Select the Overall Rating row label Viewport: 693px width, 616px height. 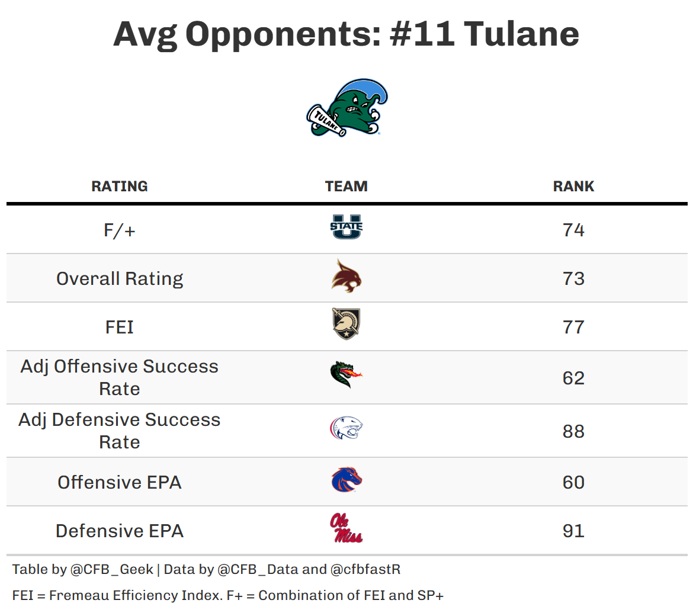(x=120, y=278)
